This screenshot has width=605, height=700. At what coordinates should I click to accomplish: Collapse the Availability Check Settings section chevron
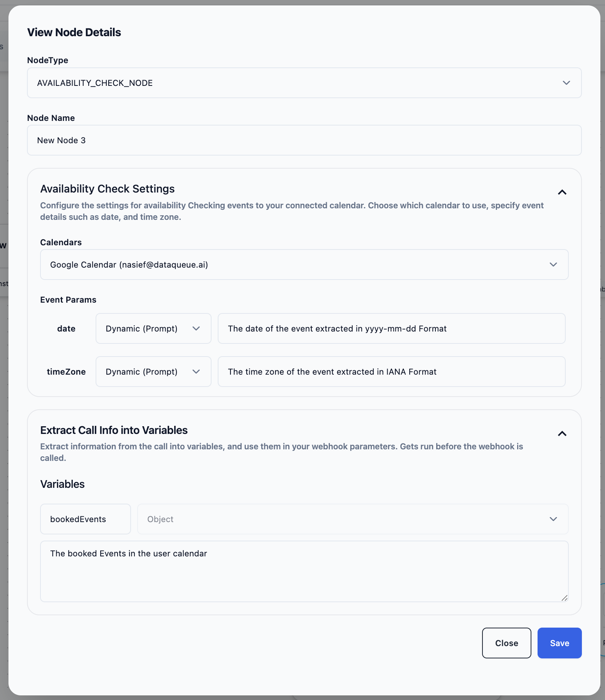click(562, 192)
